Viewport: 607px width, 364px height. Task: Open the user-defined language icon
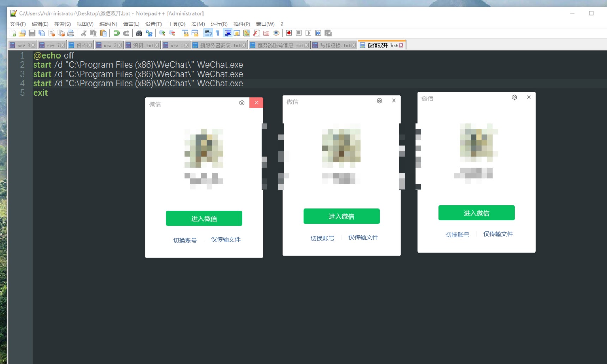237,33
